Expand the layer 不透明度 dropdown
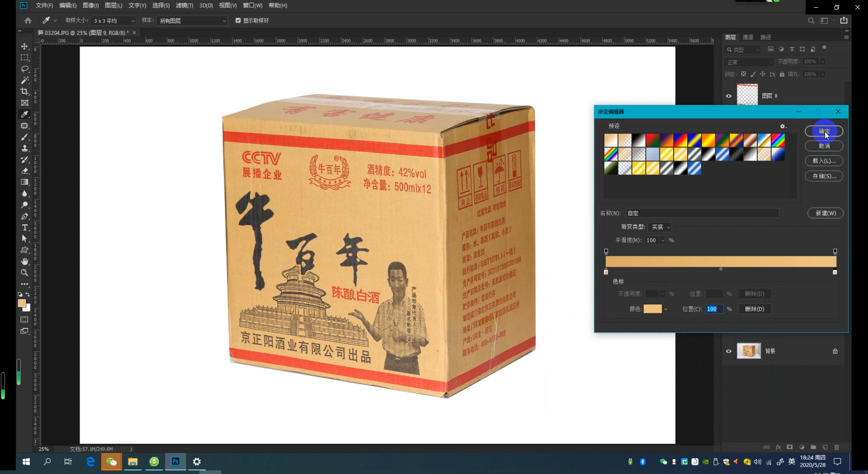Viewport: 868px width, 474px height. pos(823,62)
